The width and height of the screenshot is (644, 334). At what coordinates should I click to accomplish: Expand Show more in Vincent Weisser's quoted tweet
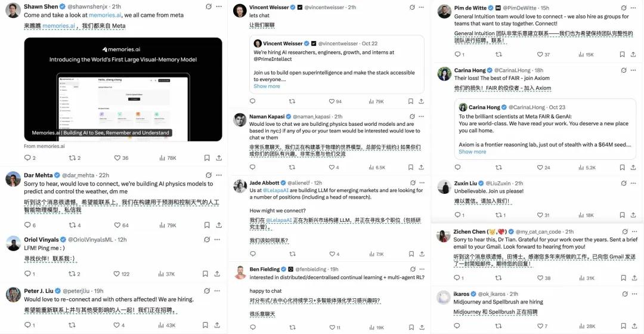[x=267, y=86]
